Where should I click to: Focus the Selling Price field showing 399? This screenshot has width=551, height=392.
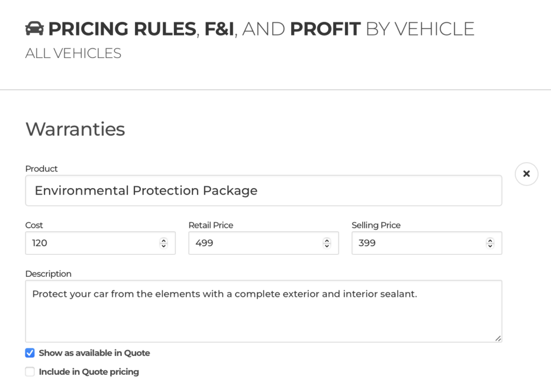coord(418,243)
